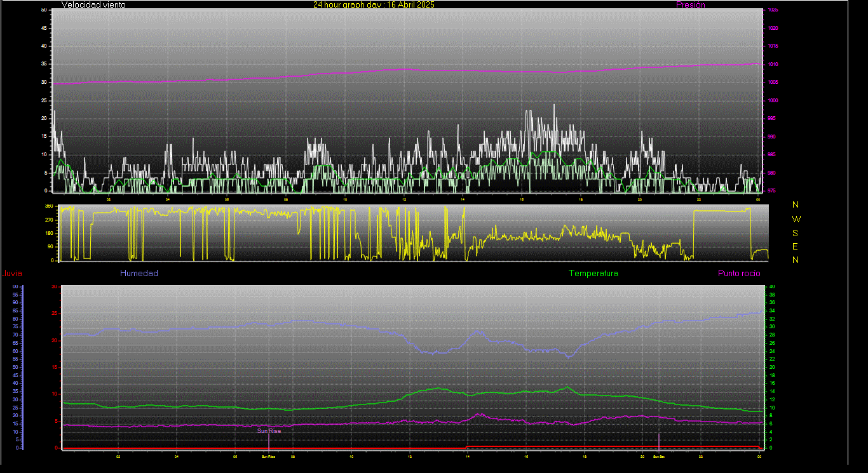Click "180" on the wind direction axis
Viewport: 868px width, 473px height.
pos(49,234)
